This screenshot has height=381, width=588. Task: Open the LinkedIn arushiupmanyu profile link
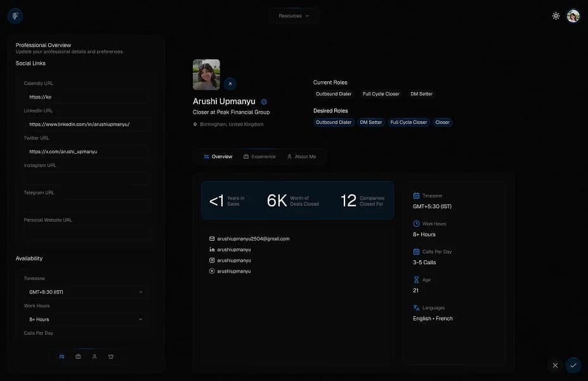[x=233, y=250]
